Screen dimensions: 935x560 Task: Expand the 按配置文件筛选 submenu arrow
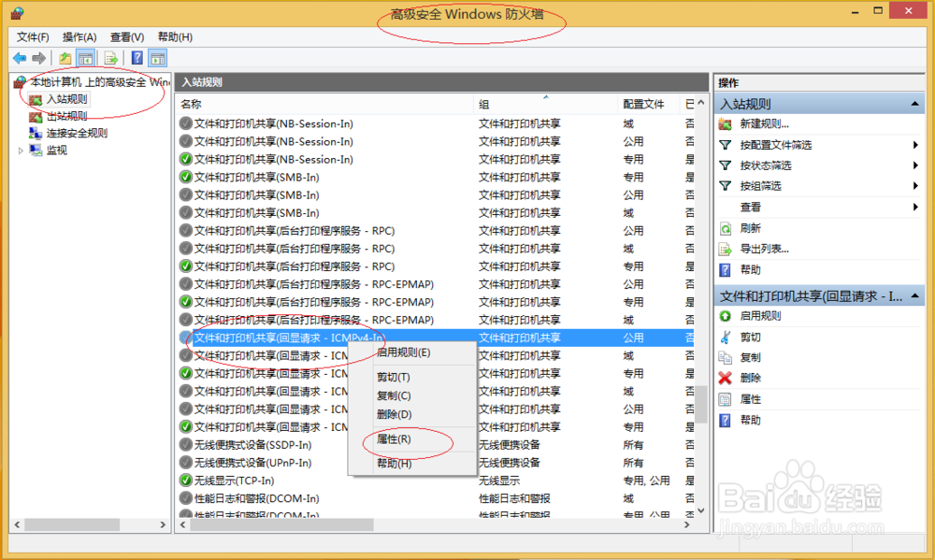pos(915,143)
